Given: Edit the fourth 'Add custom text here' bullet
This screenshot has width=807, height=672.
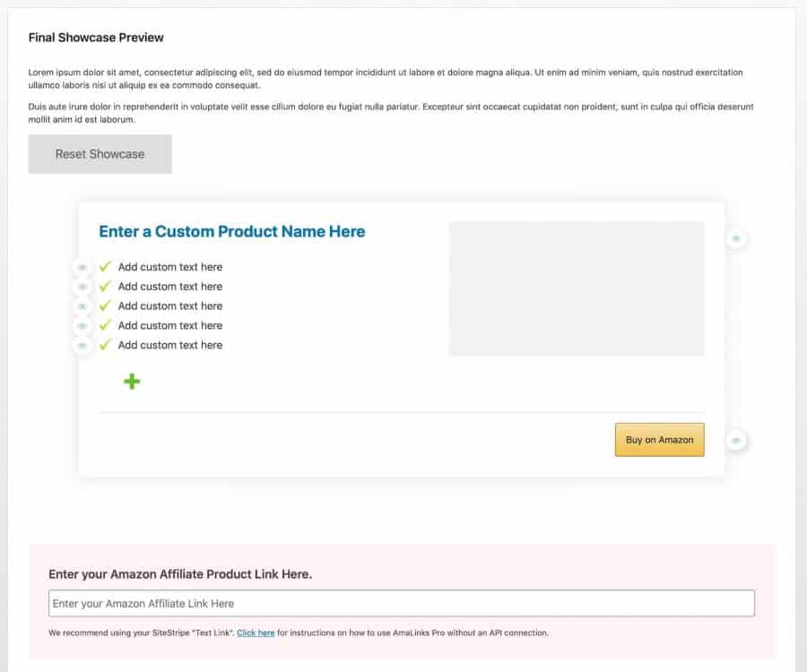Looking at the screenshot, I should [170, 325].
